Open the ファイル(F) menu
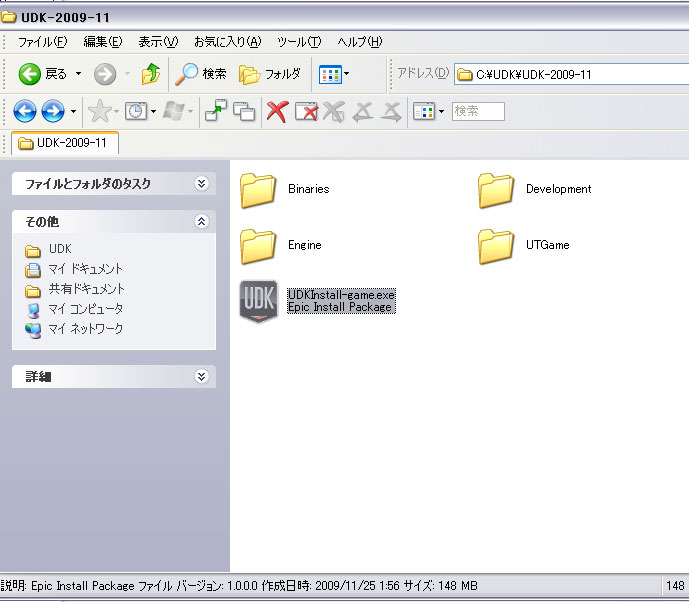 [42, 42]
